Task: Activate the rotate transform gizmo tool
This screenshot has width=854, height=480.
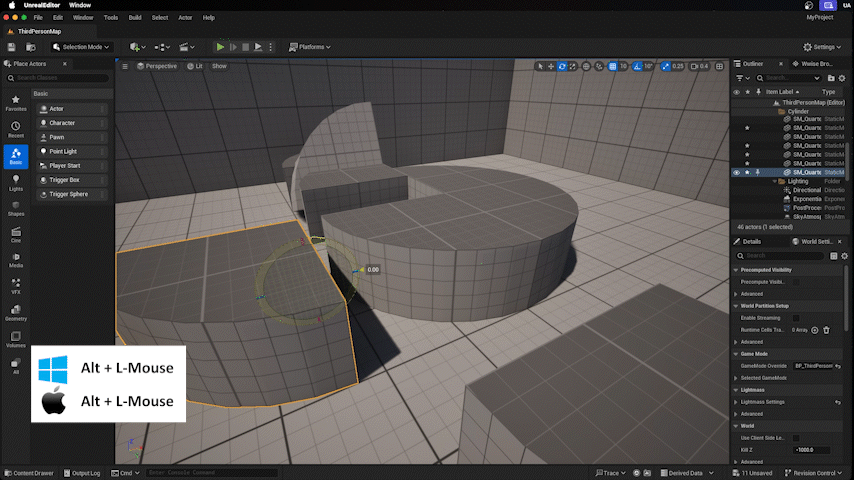Action: click(562, 66)
